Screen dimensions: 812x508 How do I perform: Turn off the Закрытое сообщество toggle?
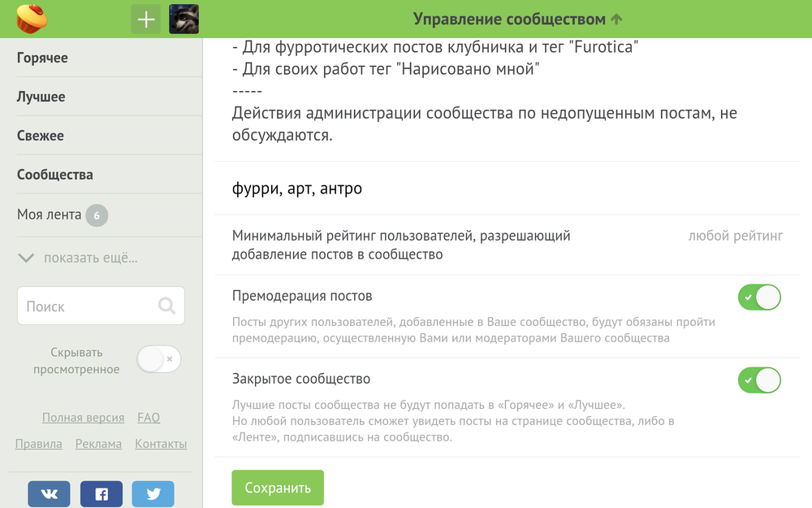point(758,380)
